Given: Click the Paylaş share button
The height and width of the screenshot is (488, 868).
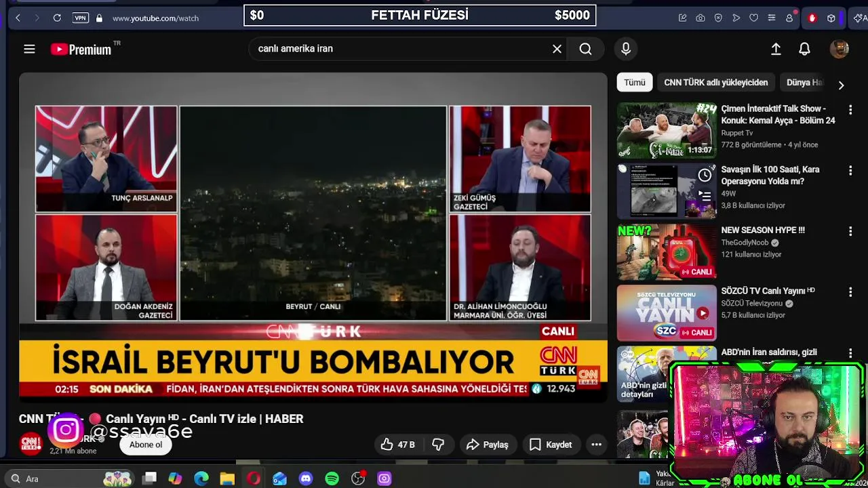Looking at the screenshot, I should click(x=488, y=445).
